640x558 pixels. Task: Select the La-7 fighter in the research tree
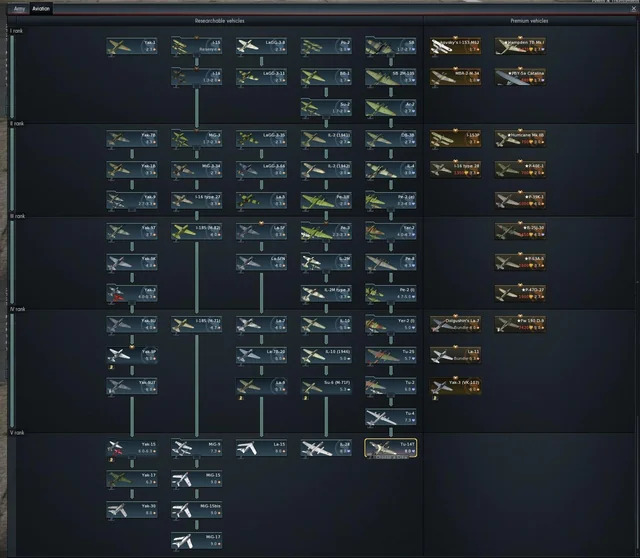pyautogui.click(x=262, y=325)
